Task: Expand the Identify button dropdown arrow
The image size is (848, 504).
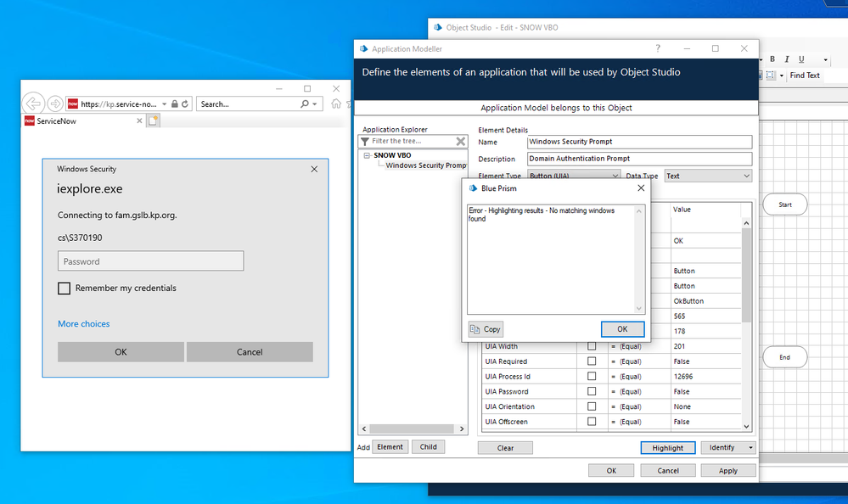Action: click(x=750, y=448)
